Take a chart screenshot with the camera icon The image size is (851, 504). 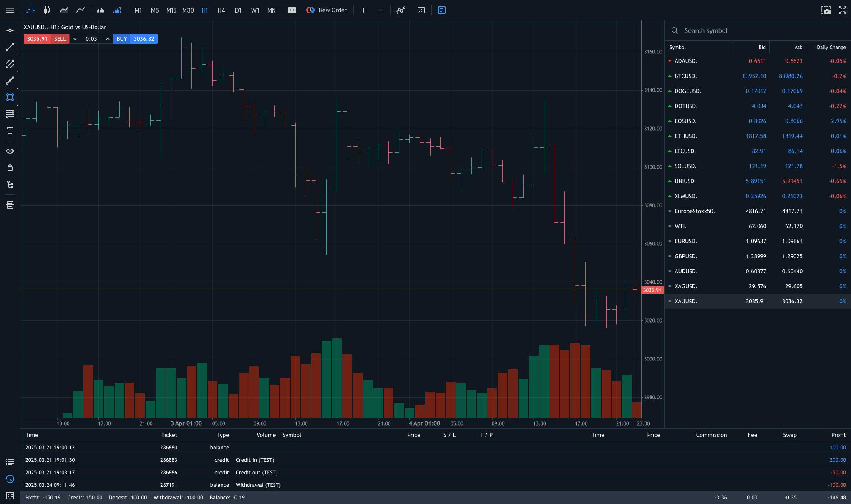(x=826, y=10)
